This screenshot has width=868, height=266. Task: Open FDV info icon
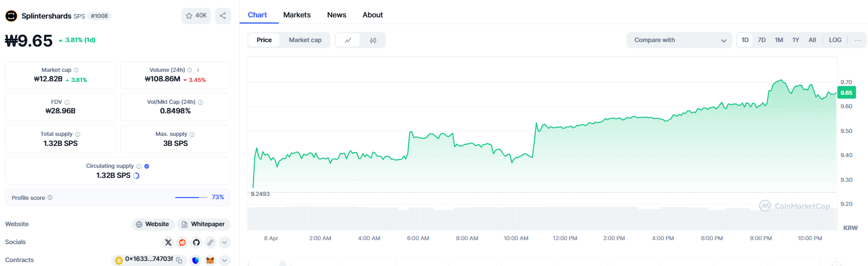click(67, 102)
